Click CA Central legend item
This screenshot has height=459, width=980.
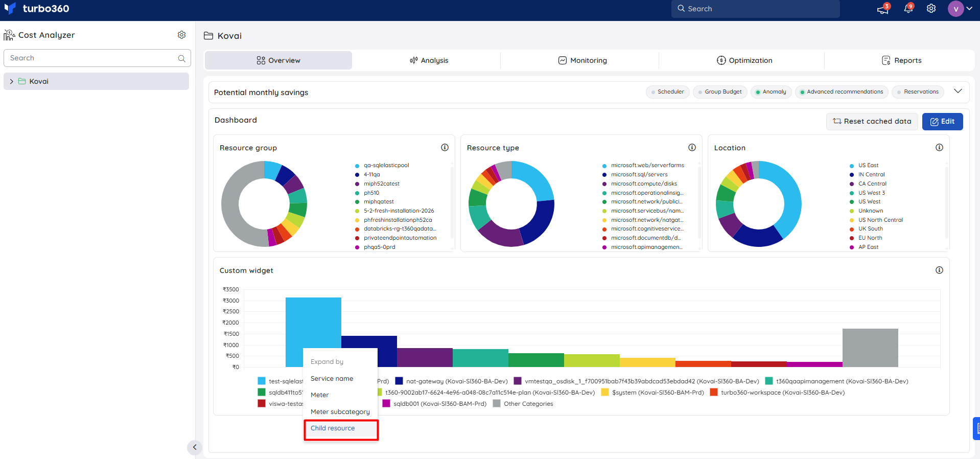tap(868, 184)
